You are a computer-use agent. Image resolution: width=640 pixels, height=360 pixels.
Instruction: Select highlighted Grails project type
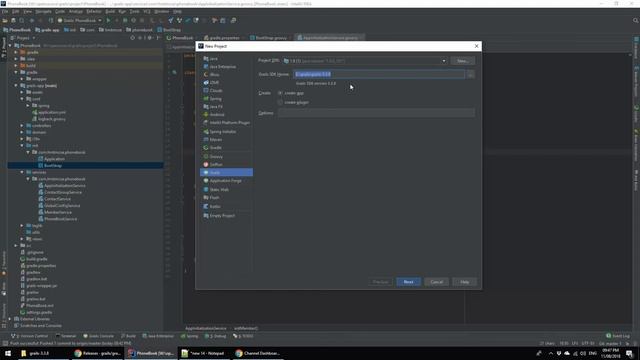click(x=226, y=173)
